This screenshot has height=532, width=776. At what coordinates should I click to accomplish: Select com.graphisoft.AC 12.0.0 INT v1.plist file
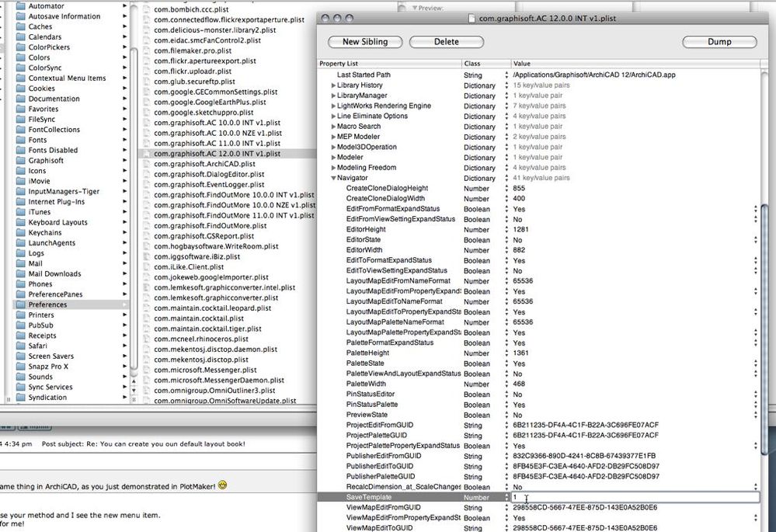click(217, 154)
